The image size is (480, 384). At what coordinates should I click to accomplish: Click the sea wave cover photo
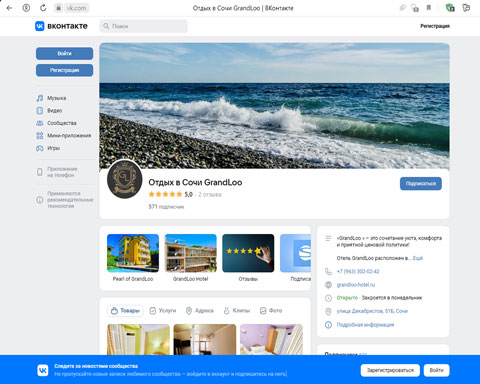click(x=274, y=106)
